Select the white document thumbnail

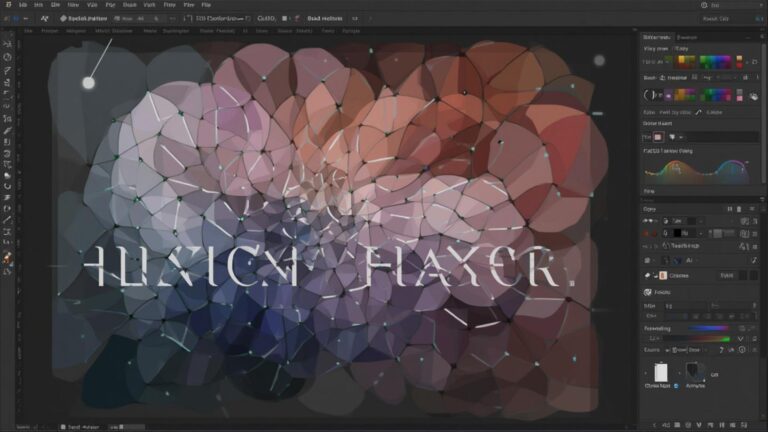click(661, 372)
